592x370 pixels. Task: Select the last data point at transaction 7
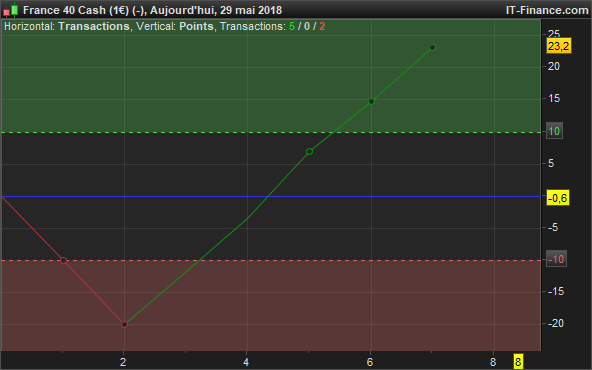point(433,47)
